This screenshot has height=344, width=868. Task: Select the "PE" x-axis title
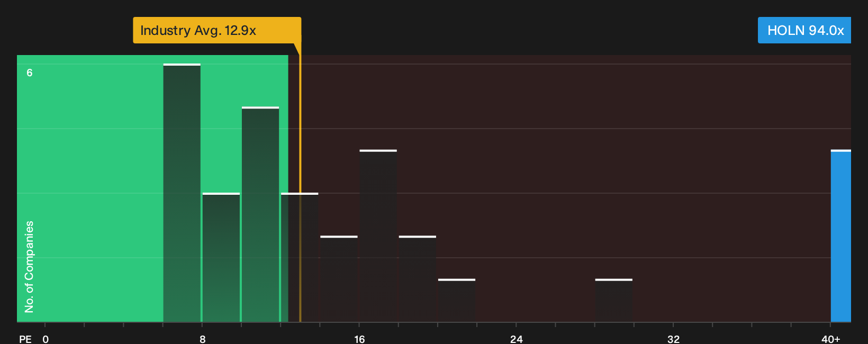25,339
